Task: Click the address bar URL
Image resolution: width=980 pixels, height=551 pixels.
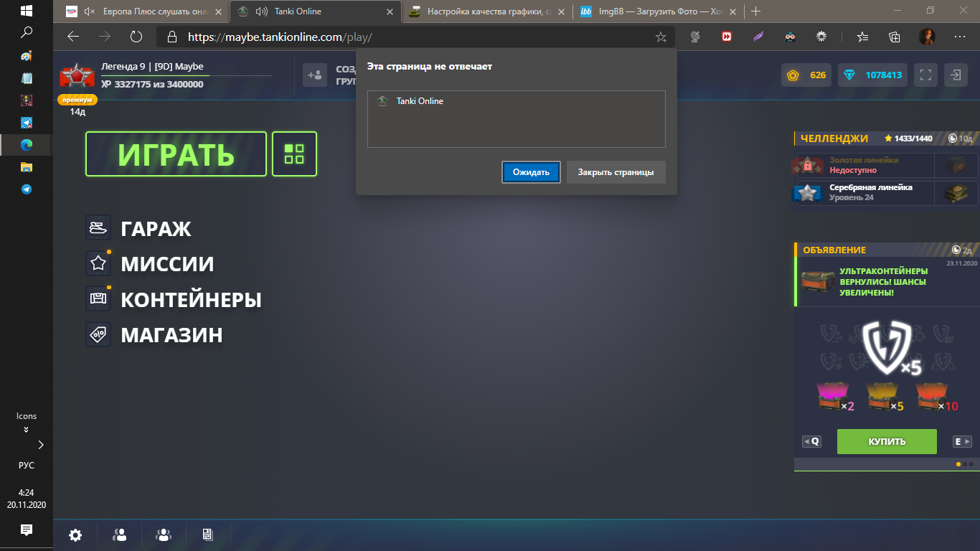Action: (280, 37)
